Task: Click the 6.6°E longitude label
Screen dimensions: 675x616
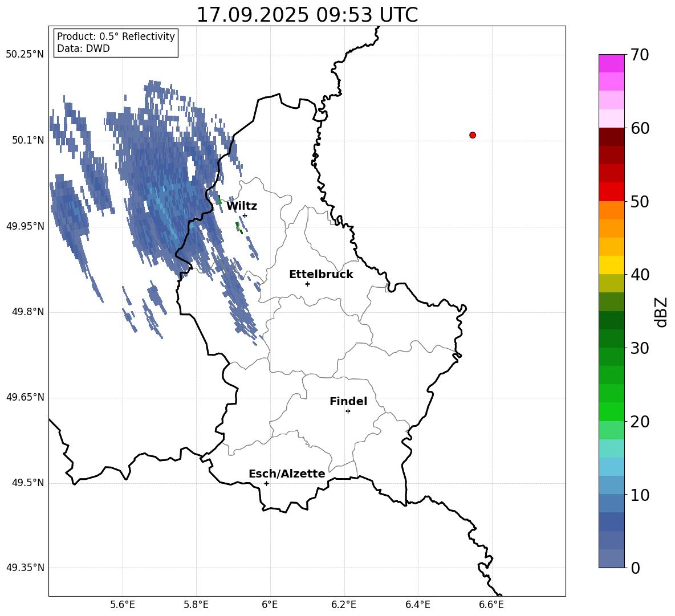Action: point(491,605)
